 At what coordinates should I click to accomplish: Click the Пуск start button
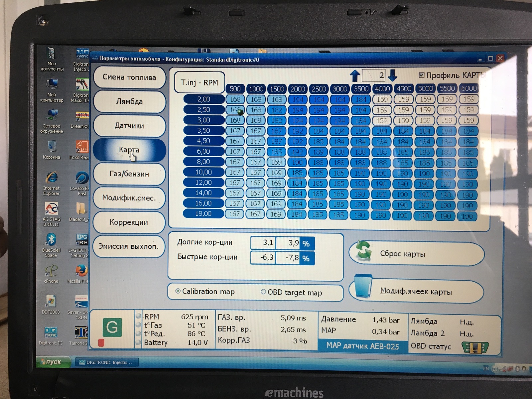click(x=53, y=362)
